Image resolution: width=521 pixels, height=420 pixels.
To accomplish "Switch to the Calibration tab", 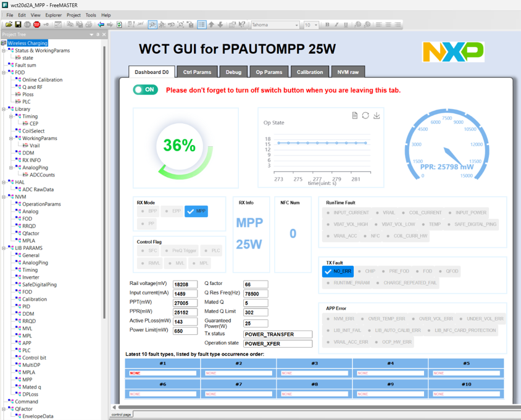I will (310, 72).
